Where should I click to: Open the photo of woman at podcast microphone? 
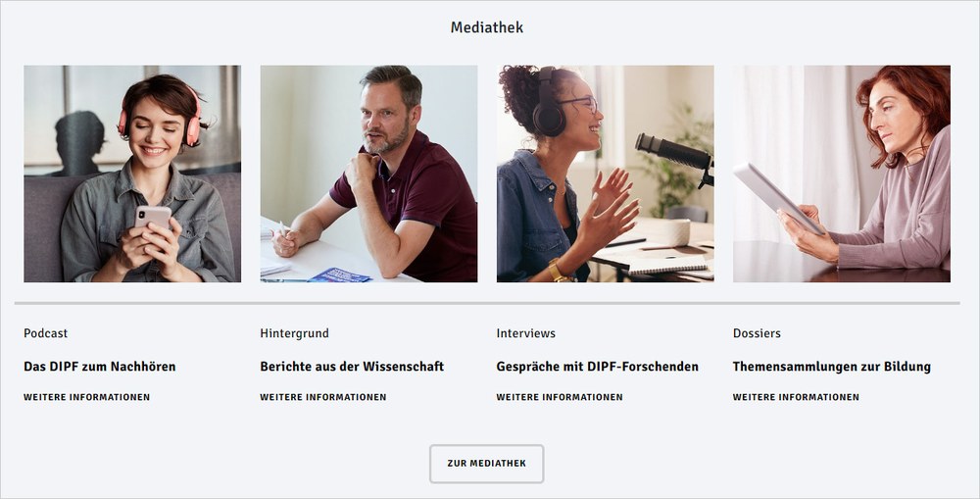[605, 174]
